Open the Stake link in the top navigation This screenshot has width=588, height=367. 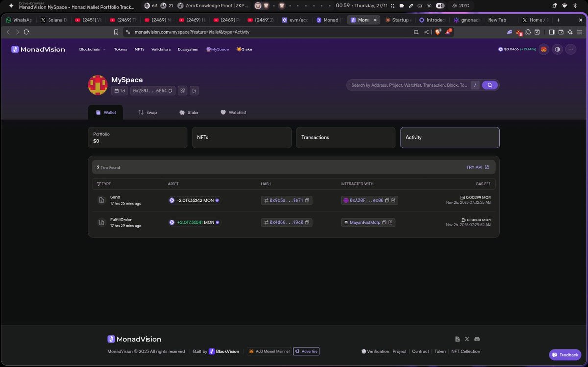[244, 49]
